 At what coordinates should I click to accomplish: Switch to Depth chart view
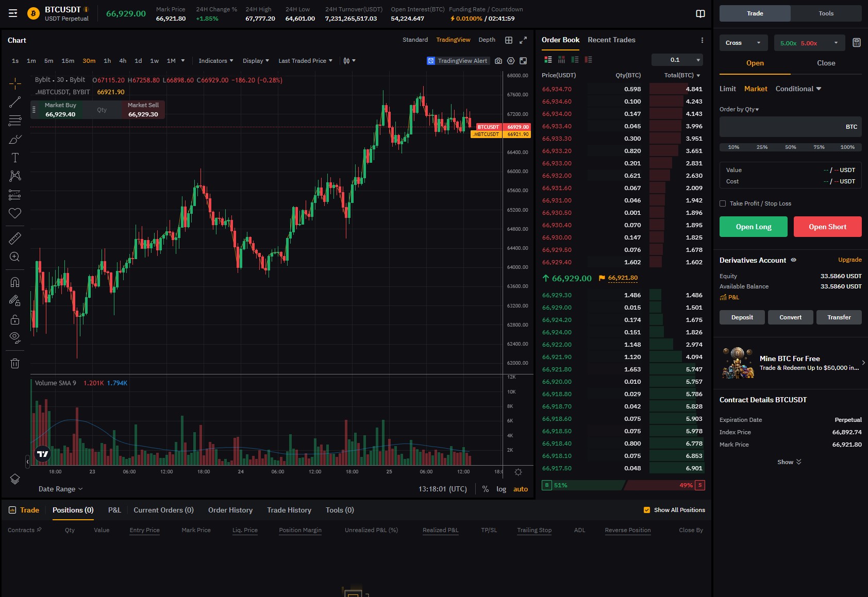pos(487,40)
